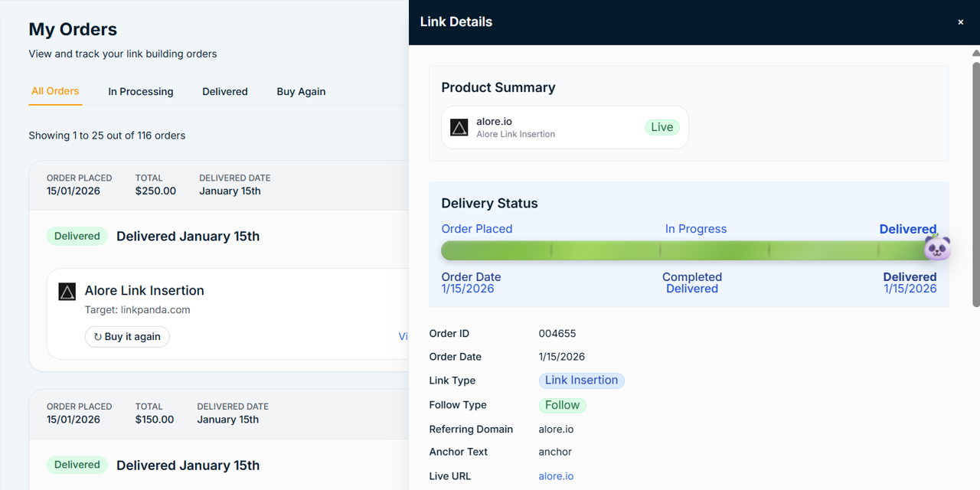
Task: Click the panda icon on the progress bar
Action: (937, 248)
